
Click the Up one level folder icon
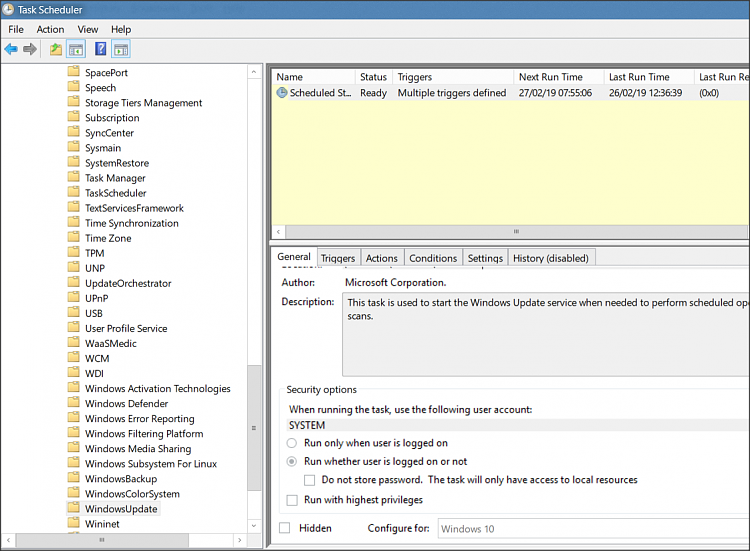click(x=56, y=49)
